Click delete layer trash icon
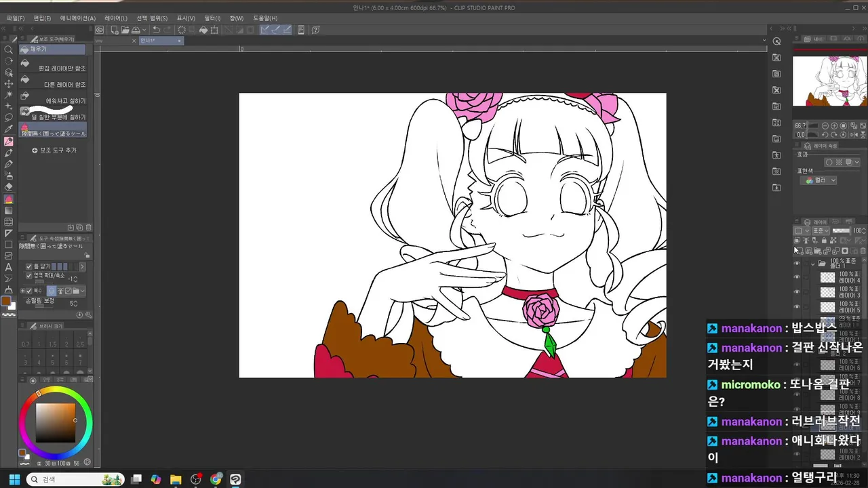Viewport: 868px width, 488px height. tap(863, 251)
